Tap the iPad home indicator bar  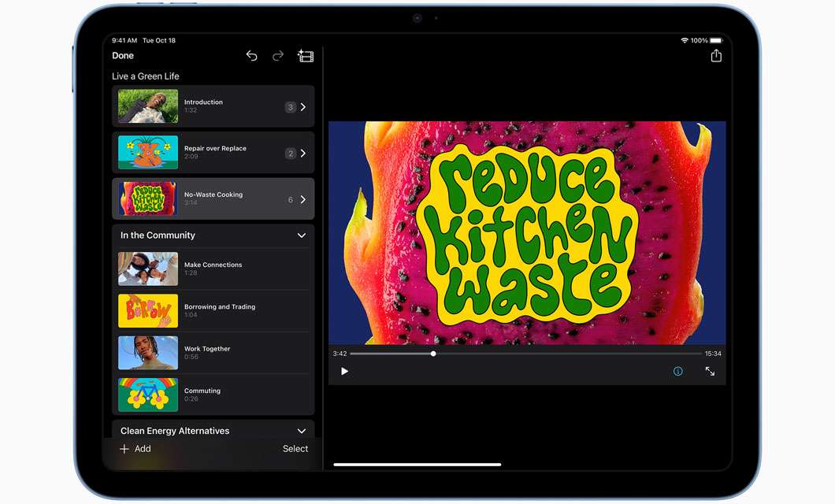[x=417, y=465]
